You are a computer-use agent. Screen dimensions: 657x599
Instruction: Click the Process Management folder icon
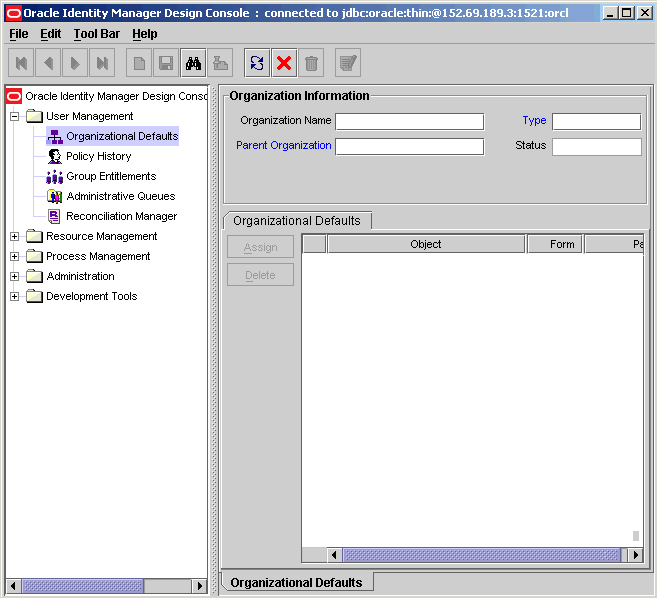click(34, 256)
